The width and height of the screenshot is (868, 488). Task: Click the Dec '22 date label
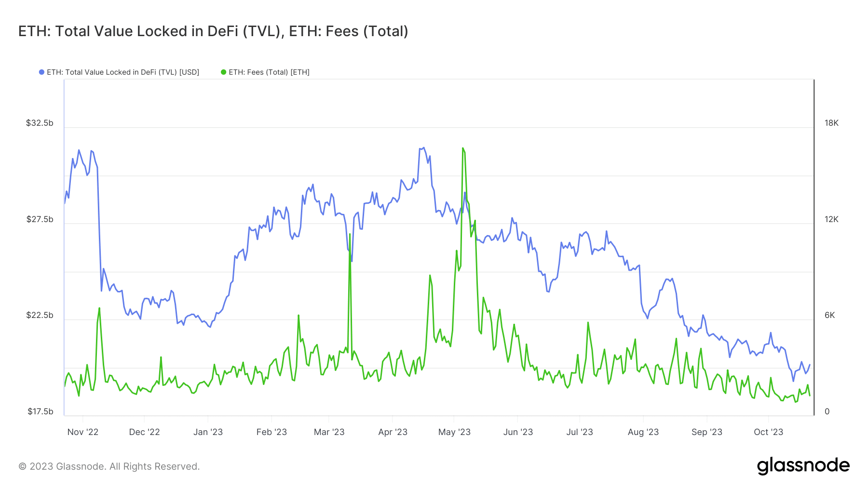click(144, 432)
